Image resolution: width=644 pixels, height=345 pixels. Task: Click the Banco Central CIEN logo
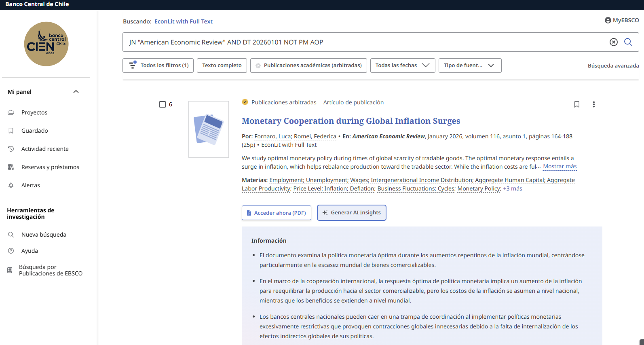(46, 44)
